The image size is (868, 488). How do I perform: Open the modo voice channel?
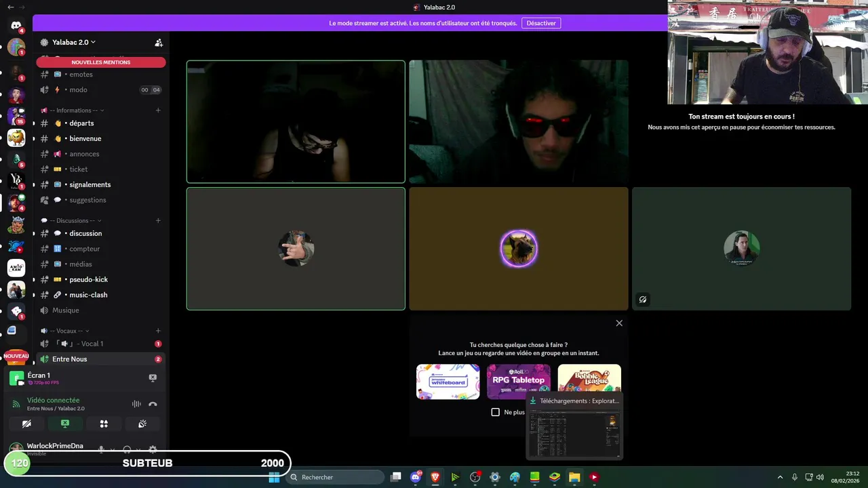click(x=100, y=89)
